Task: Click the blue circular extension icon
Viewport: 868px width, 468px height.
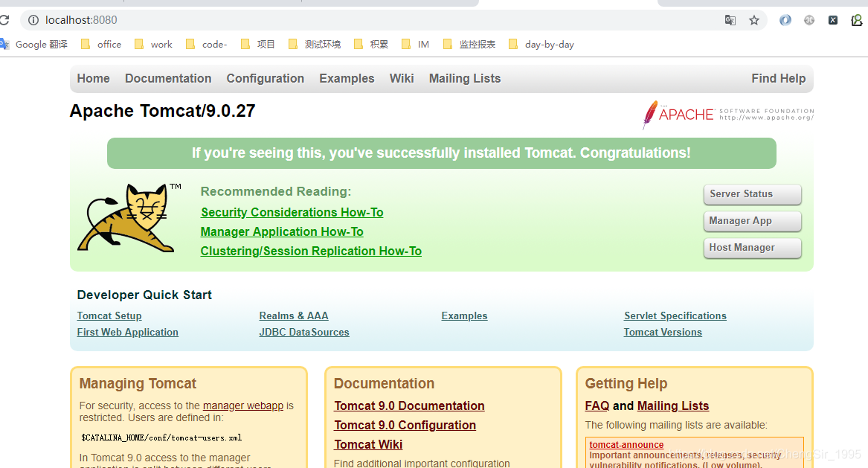Action: click(785, 21)
